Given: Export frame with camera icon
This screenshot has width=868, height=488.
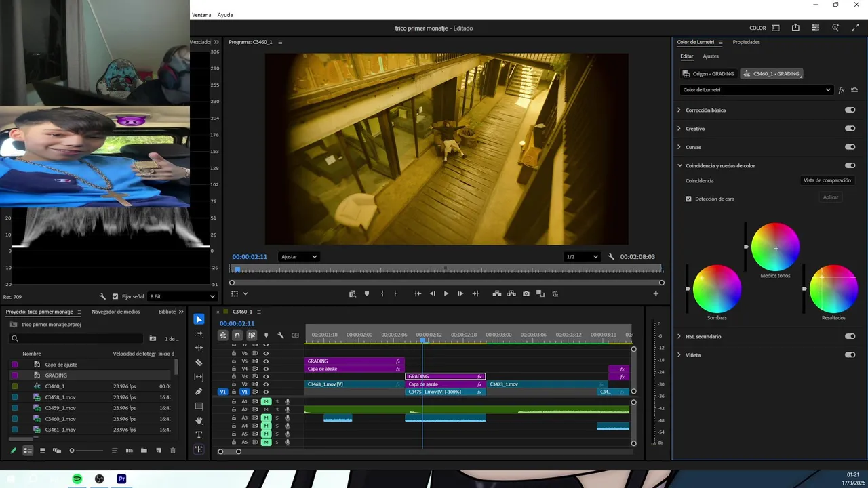Looking at the screenshot, I should [526, 293].
